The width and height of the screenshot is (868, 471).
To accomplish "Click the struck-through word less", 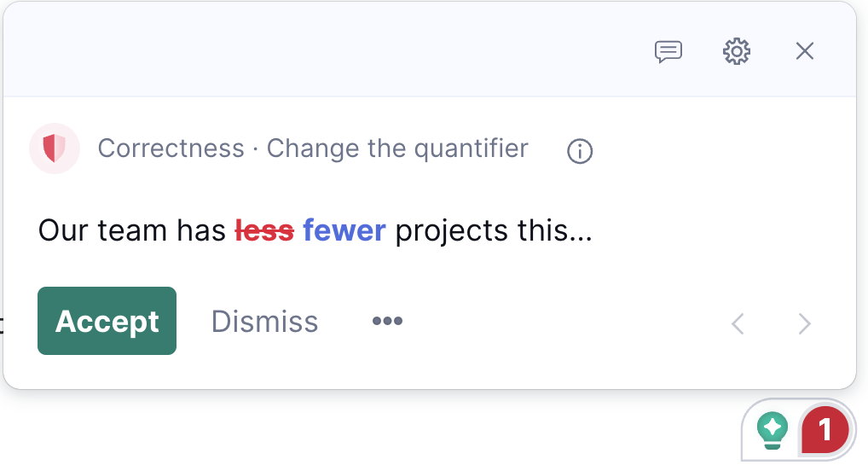I will 264,230.
